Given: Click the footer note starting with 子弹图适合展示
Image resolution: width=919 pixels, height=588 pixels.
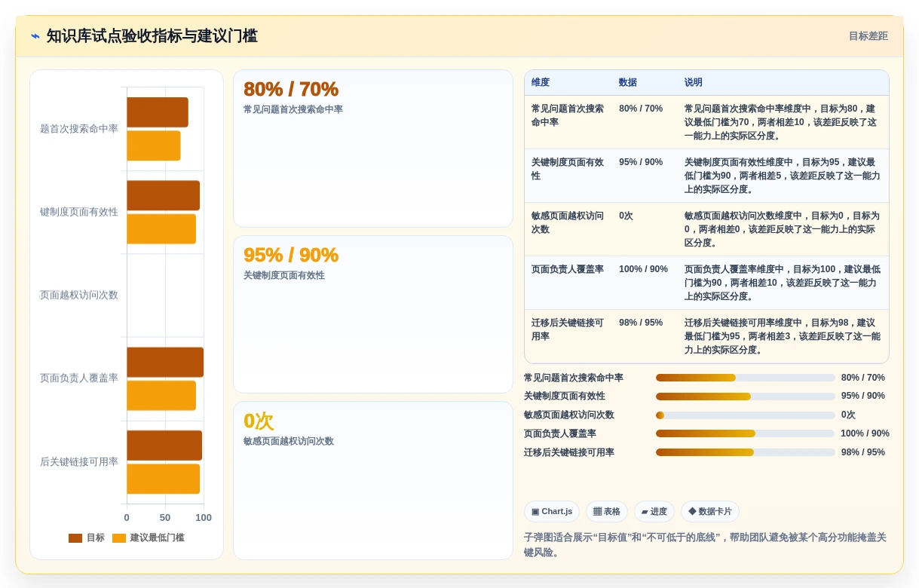Looking at the screenshot, I should [705, 544].
